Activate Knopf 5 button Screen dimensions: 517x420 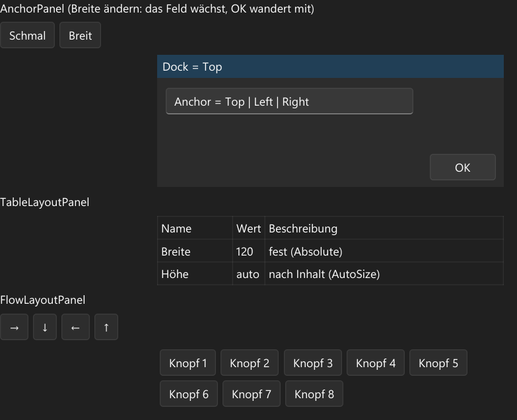[438, 363]
